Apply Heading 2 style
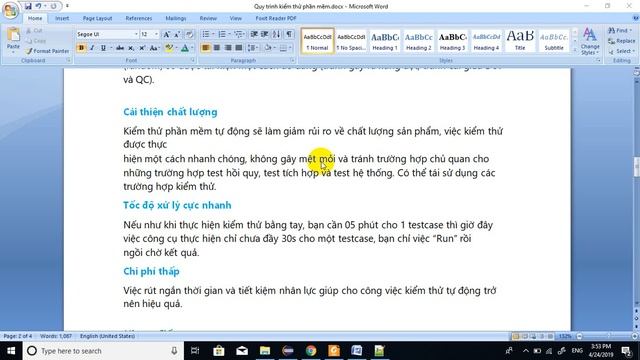Screen dimensions: 640x360 coord(418,41)
